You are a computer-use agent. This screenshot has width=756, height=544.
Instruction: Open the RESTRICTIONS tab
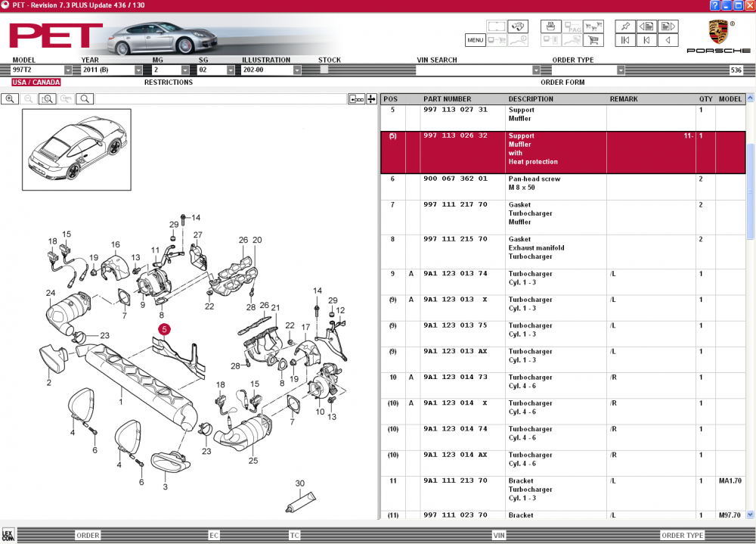click(x=168, y=82)
